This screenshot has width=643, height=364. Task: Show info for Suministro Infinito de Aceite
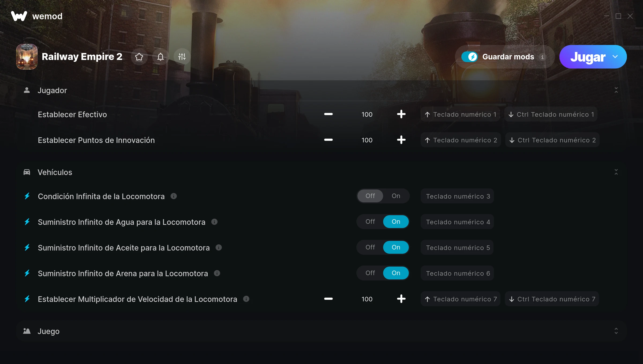click(x=219, y=248)
